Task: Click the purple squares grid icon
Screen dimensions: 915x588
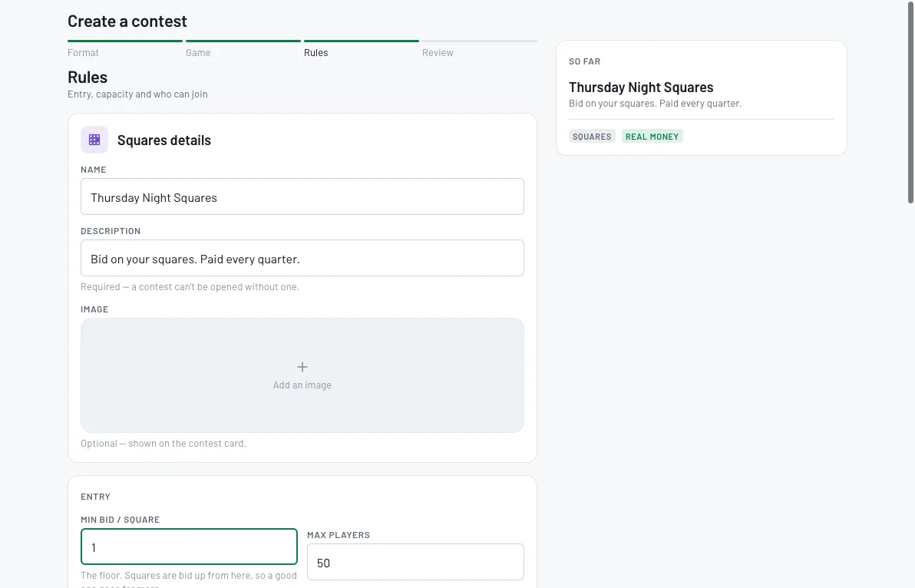Action: [x=94, y=140]
